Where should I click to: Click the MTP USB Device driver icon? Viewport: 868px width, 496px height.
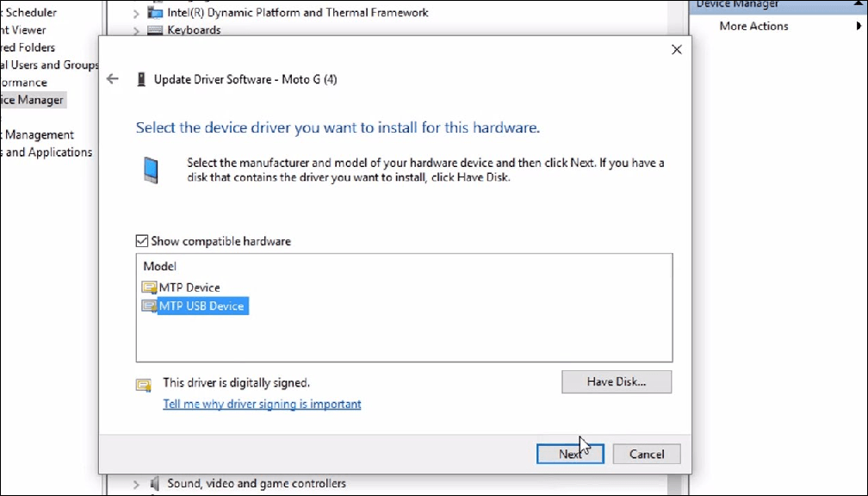pyautogui.click(x=149, y=307)
